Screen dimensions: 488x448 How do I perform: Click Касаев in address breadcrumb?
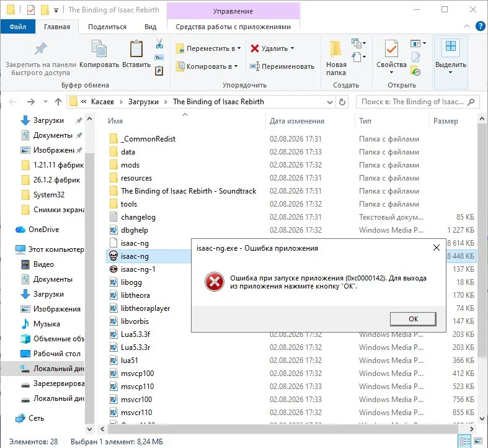tap(102, 102)
